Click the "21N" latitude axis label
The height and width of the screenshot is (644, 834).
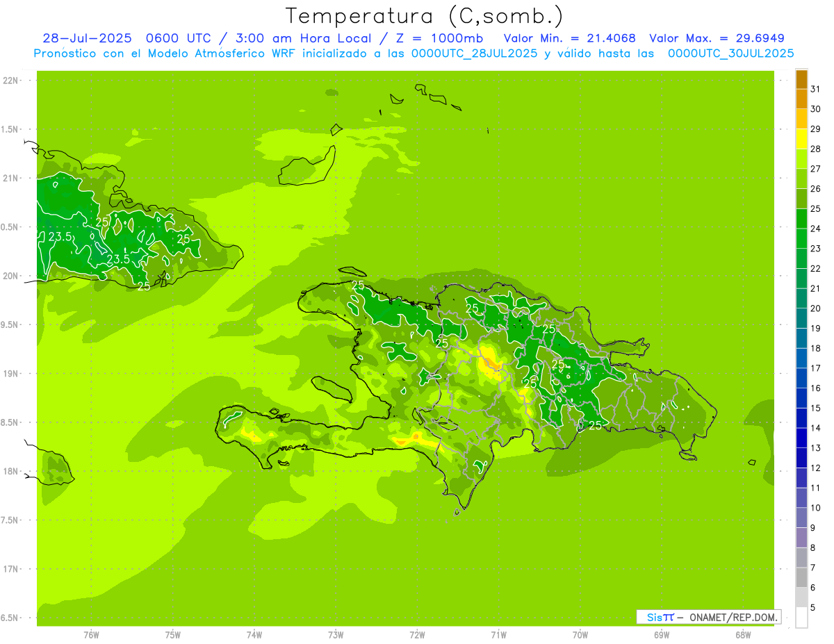[x=10, y=179]
